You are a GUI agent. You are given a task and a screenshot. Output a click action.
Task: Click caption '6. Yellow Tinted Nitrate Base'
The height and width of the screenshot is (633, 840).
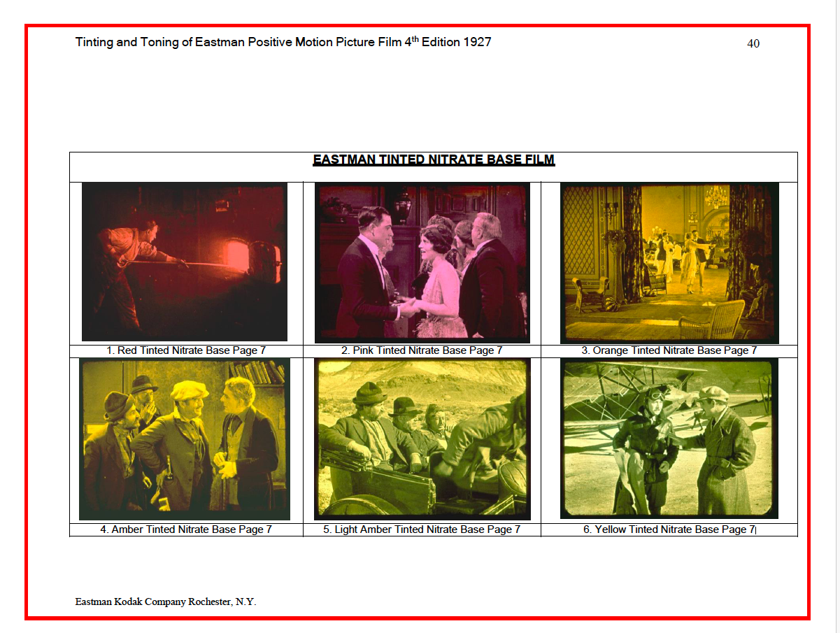pos(669,529)
